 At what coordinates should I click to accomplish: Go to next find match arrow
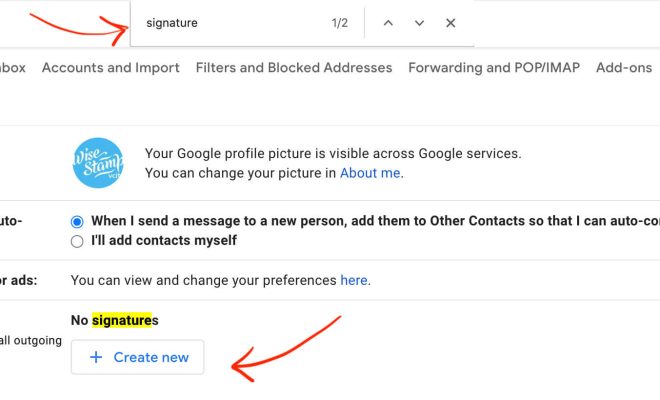(419, 23)
